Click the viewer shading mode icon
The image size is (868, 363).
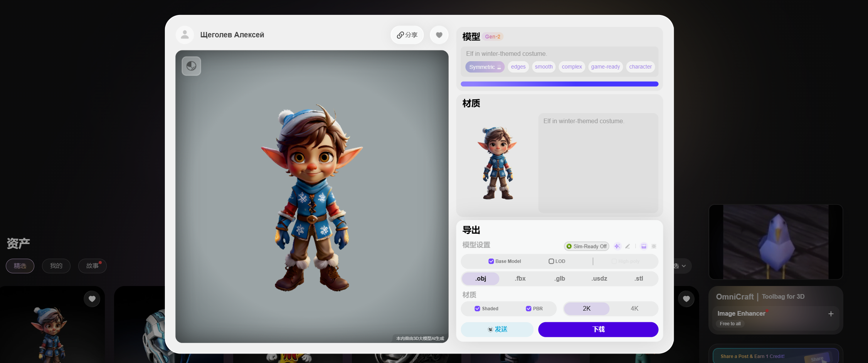(x=191, y=66)
